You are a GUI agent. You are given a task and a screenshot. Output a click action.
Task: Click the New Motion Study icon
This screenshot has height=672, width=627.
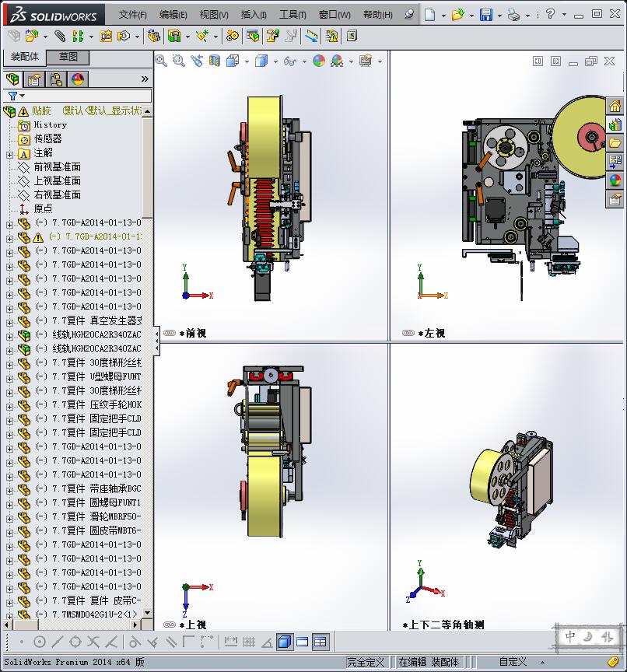click(x=233, y=36)
